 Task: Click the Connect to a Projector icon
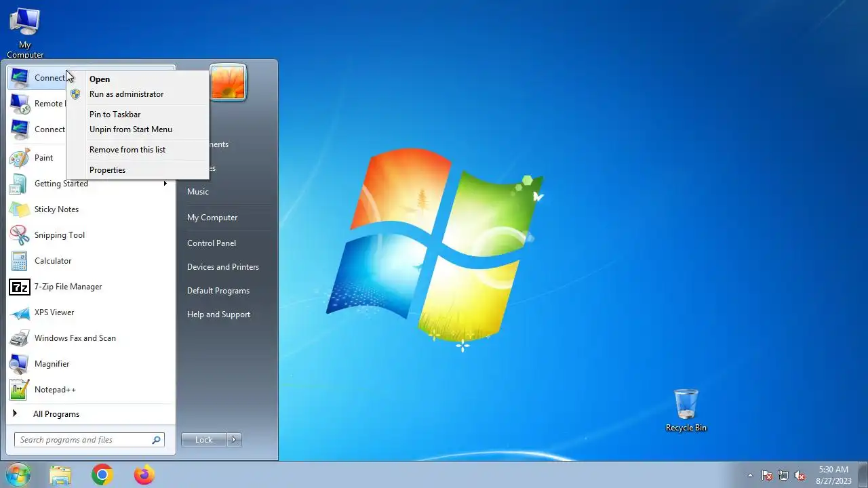click(20, 129)
